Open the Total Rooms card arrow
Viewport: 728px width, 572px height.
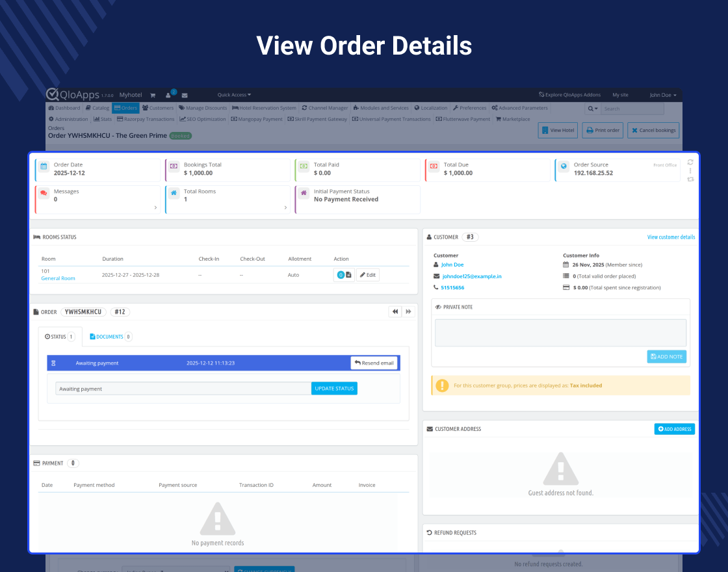(x=285, y=207)
